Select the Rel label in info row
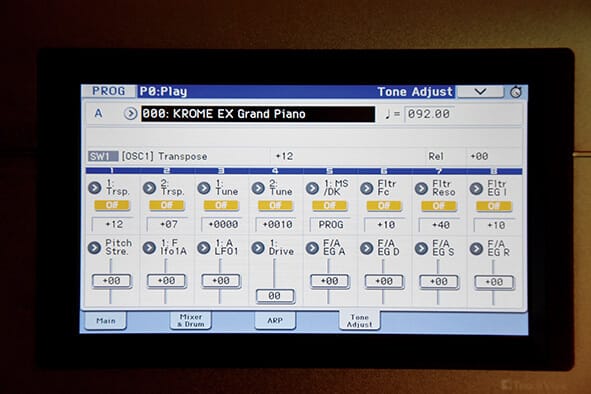The image size is (591, 394). tap(436, 156)
